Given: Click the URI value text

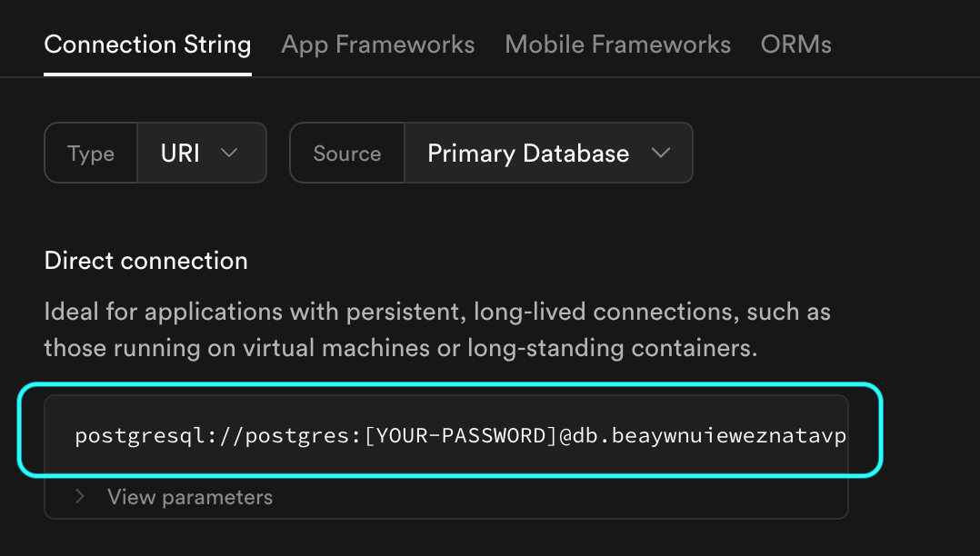Looking at the screenshot, I should tap(180, 153).
